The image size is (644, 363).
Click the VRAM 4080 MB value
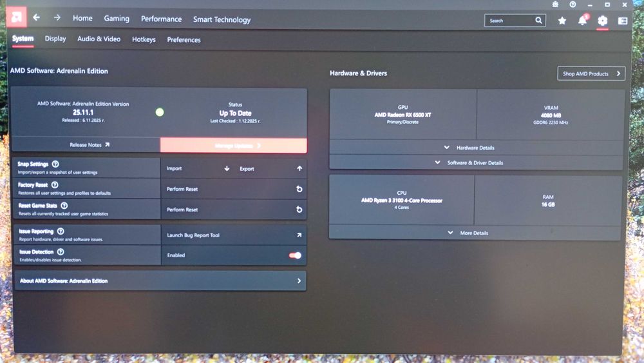[551, 115]
